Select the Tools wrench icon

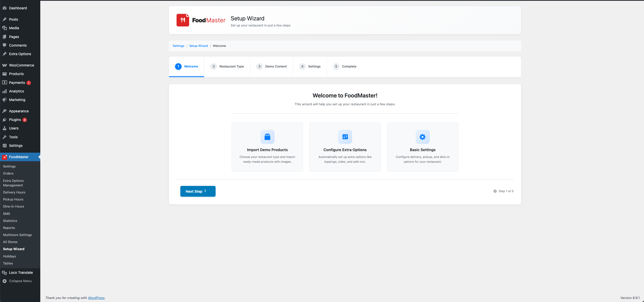point(5,137)
